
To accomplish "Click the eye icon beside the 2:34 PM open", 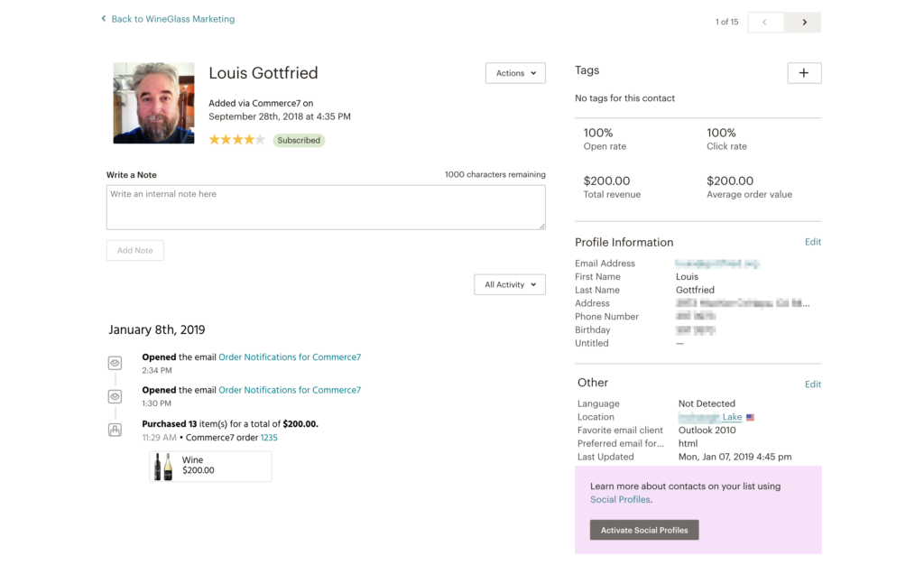I will [x=115, y=362].
